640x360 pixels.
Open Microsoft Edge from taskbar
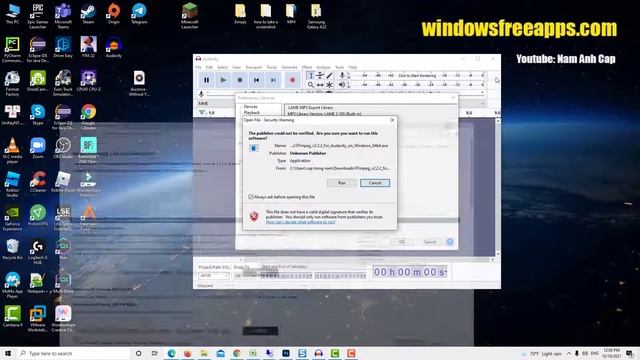[x=171, y=353]
